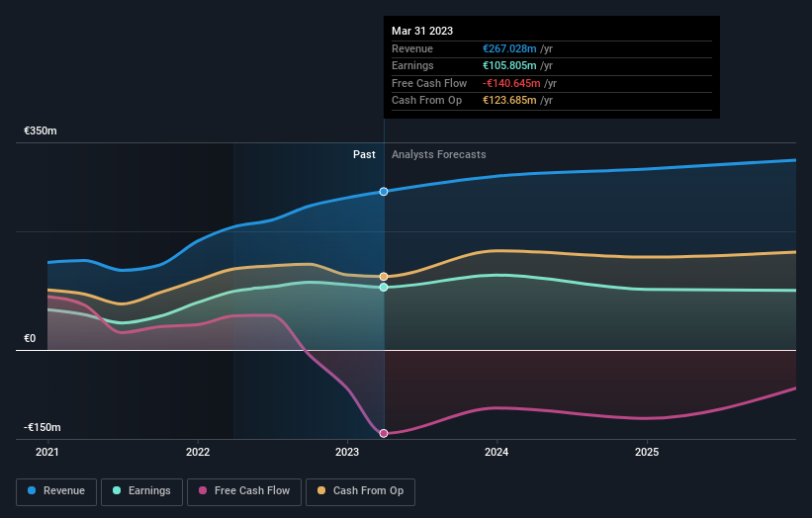The width and height of the screenshot is (812, 518).
Task: Click the Free Cash Flow marker at Mar 2023
Action: 384,433
